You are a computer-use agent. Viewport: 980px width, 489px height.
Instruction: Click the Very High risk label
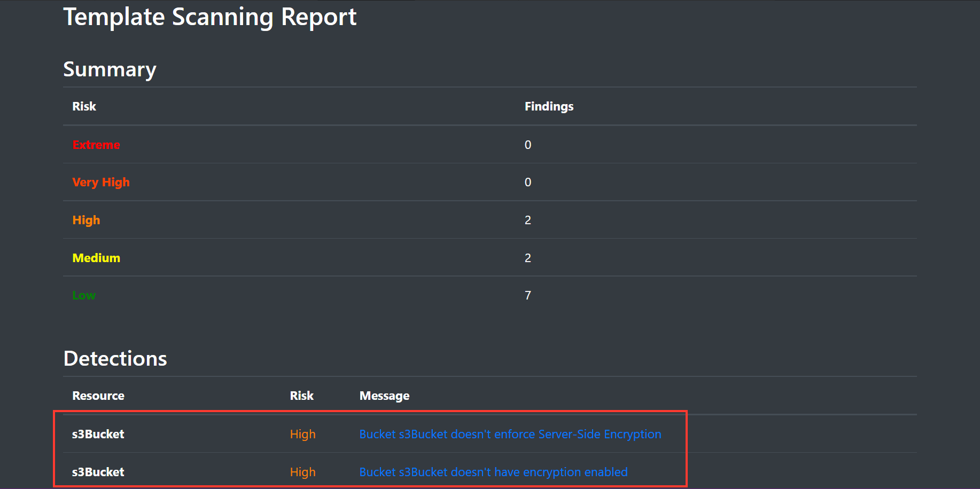pyautogui.click(x=101, y=183)
